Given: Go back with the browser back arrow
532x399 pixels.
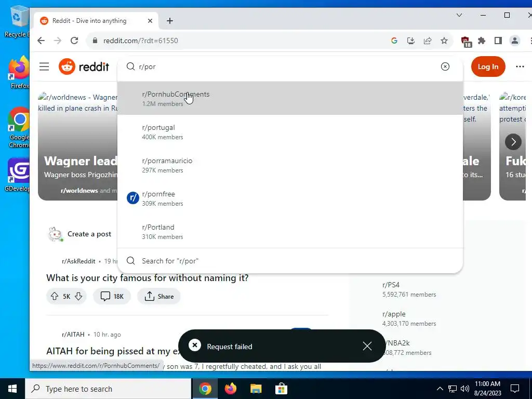Looking at the screenshot, I should pos(41,41).
